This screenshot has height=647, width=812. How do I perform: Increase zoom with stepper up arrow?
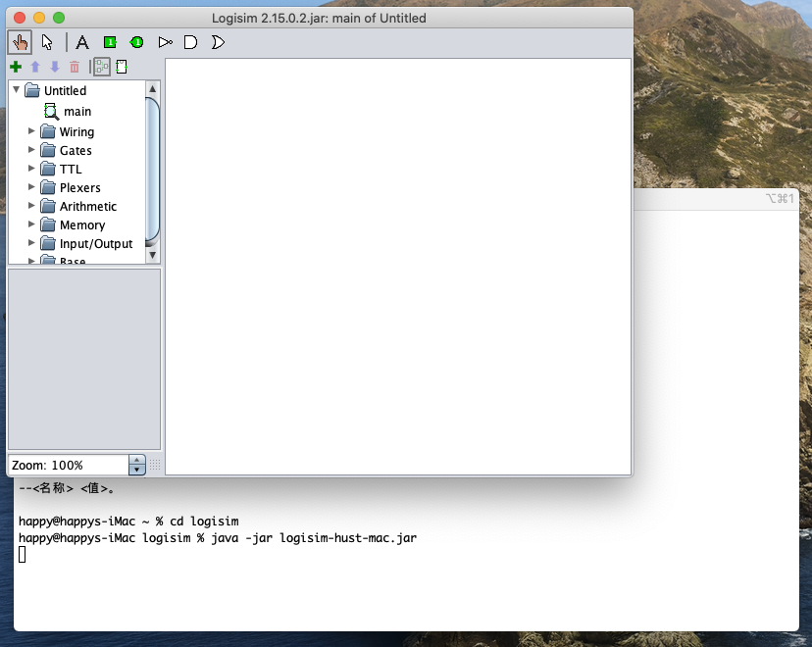136,460
